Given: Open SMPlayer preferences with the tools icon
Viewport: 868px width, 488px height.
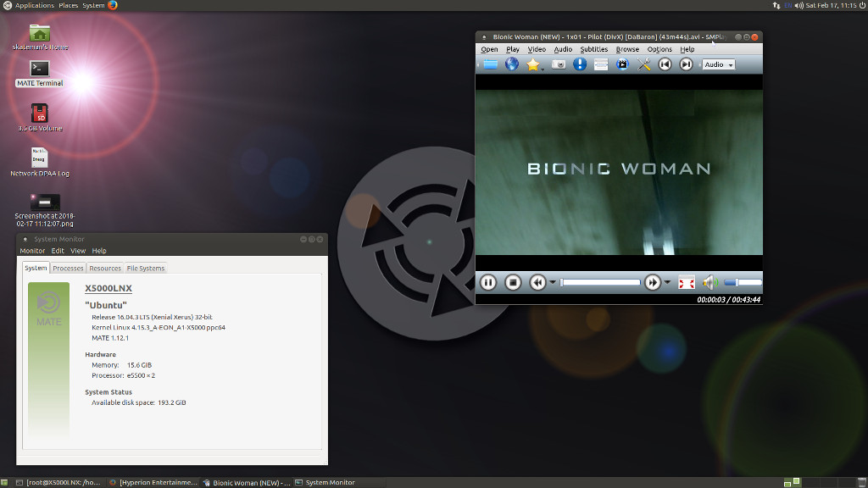Looking at the screenshot, I should [644, 64].
